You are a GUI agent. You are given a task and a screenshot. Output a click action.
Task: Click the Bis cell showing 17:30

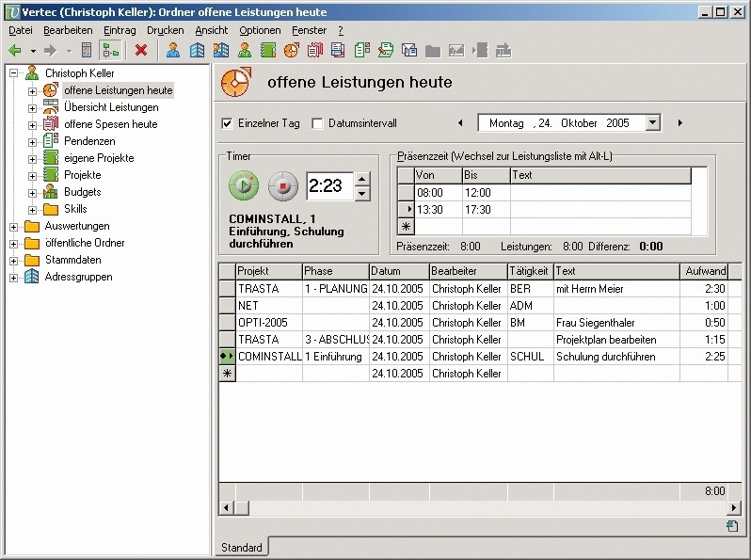click(487, 209)
